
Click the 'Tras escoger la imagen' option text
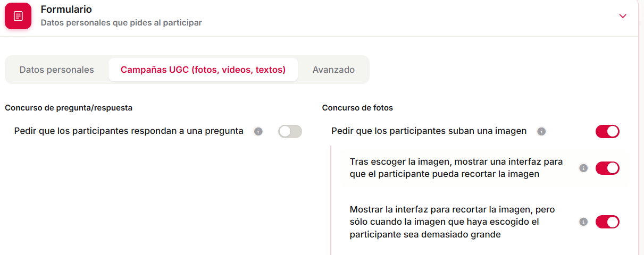[456, 167]
